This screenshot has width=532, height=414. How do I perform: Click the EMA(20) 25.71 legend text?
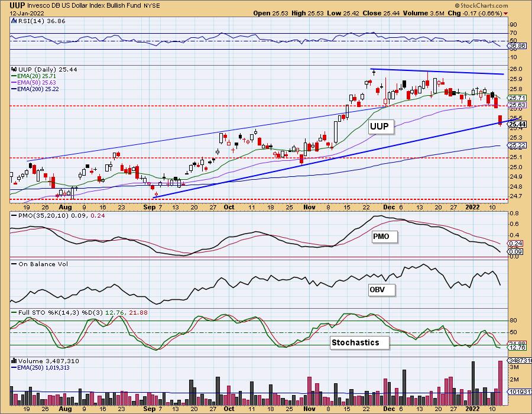[x=37, y=76]
